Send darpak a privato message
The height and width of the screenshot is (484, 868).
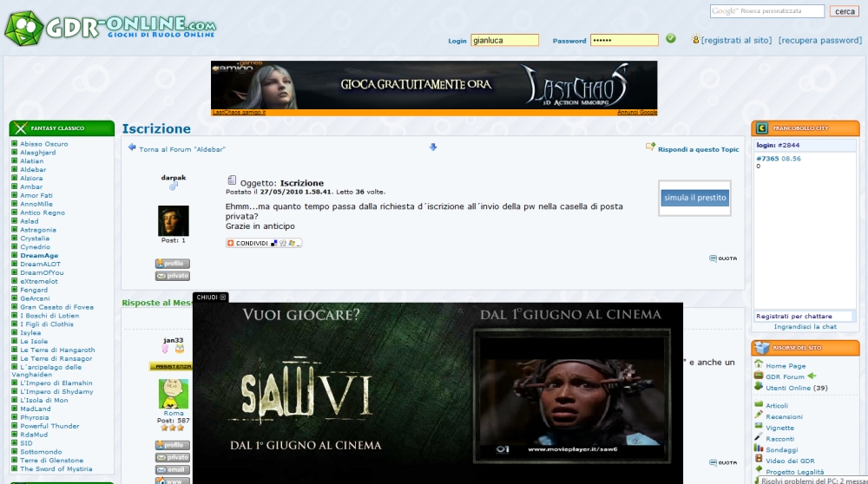pos(172,276)
